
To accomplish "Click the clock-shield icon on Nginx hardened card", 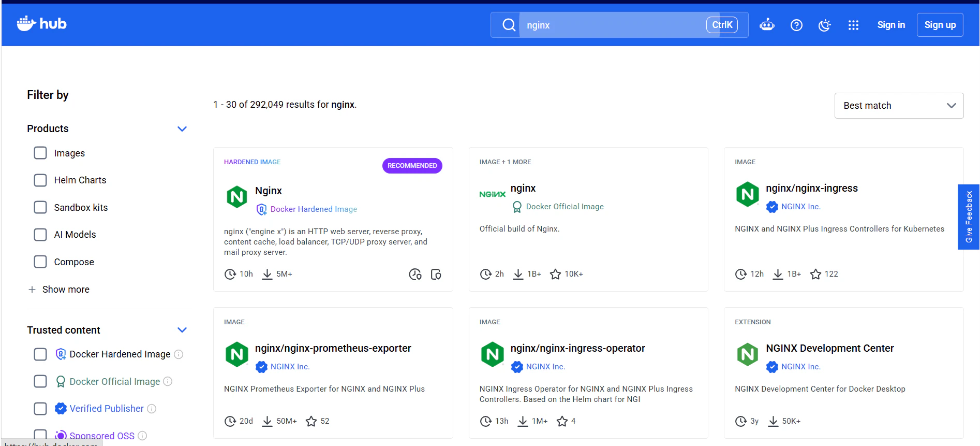I will (415, 274).
